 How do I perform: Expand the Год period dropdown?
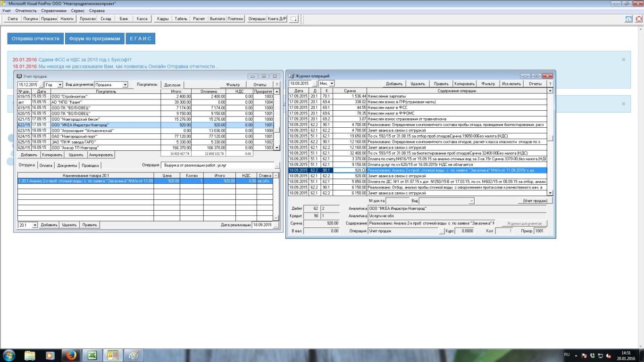60,85
